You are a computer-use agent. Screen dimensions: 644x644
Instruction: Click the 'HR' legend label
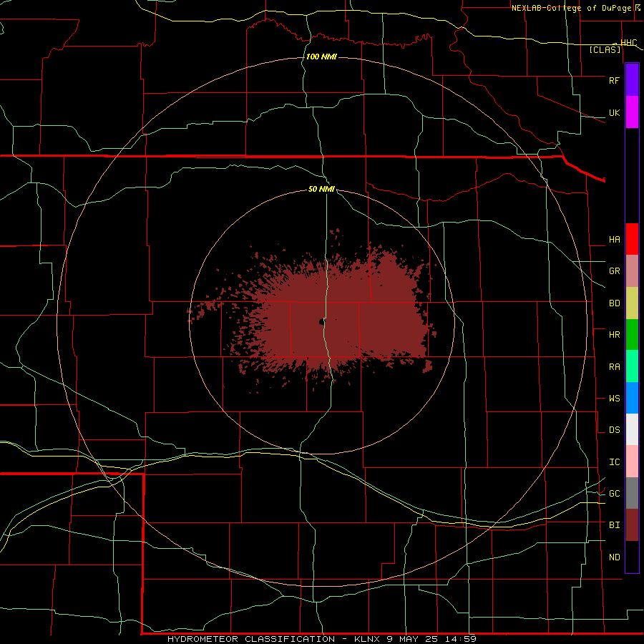(x=615, y=335)
